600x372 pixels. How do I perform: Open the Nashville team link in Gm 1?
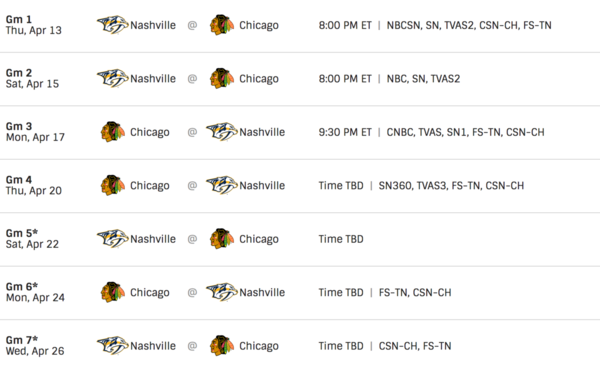click(153, 25)
